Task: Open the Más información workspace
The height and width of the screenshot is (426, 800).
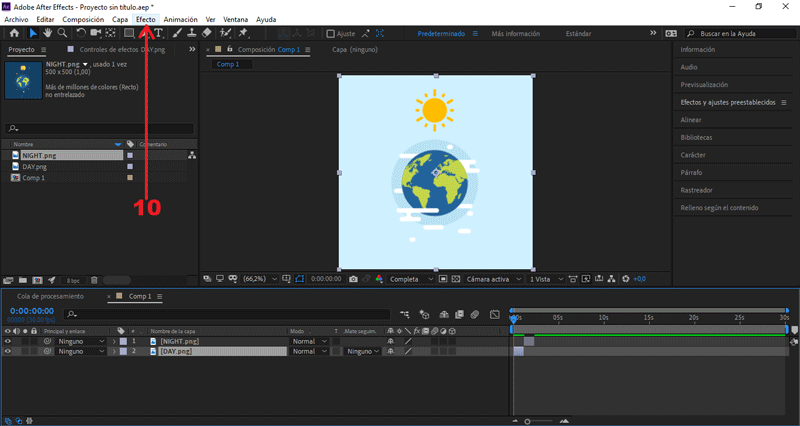Action: pos(515,34)
